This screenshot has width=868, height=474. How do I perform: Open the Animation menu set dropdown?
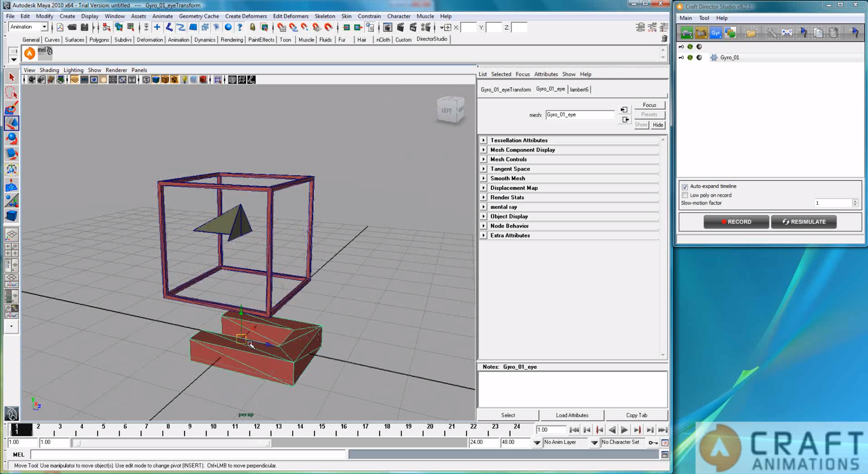(44, 27)
